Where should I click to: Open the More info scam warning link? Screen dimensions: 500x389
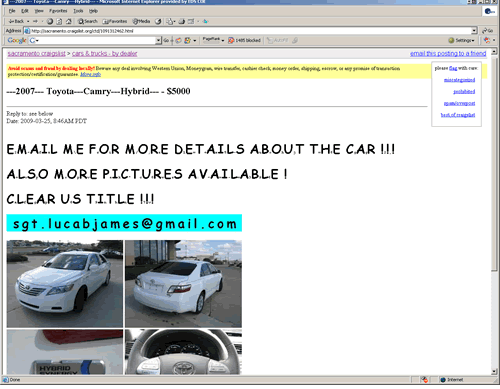90,74
